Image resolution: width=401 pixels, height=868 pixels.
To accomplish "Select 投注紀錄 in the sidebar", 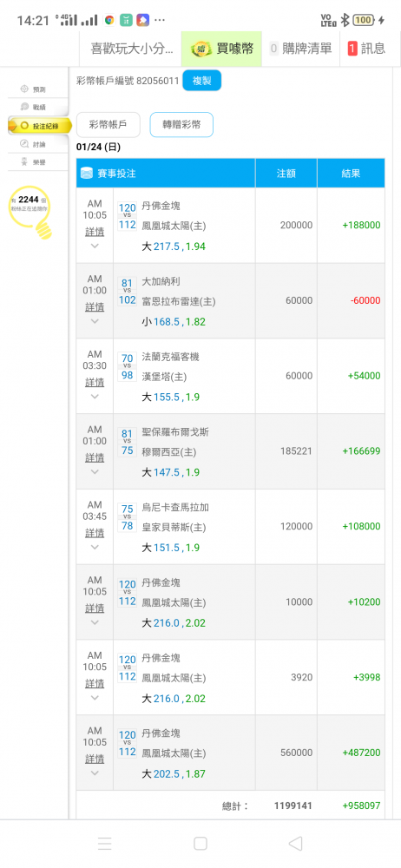I will tap(40, 126).
